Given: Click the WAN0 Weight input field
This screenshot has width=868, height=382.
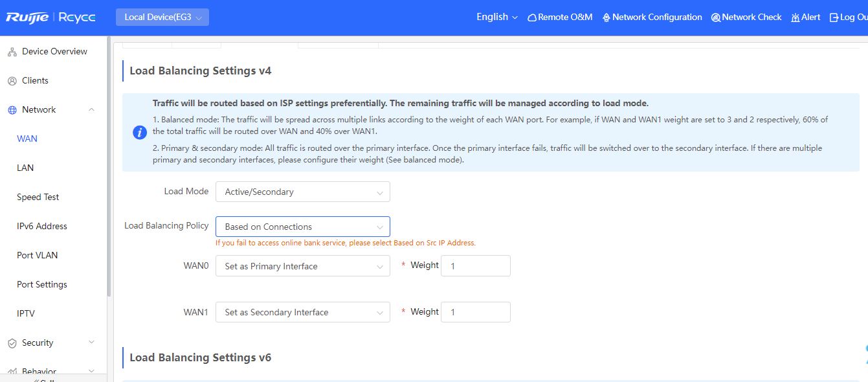Looking at the screenshot, I should pyautogui.click(x=476, y=266).
